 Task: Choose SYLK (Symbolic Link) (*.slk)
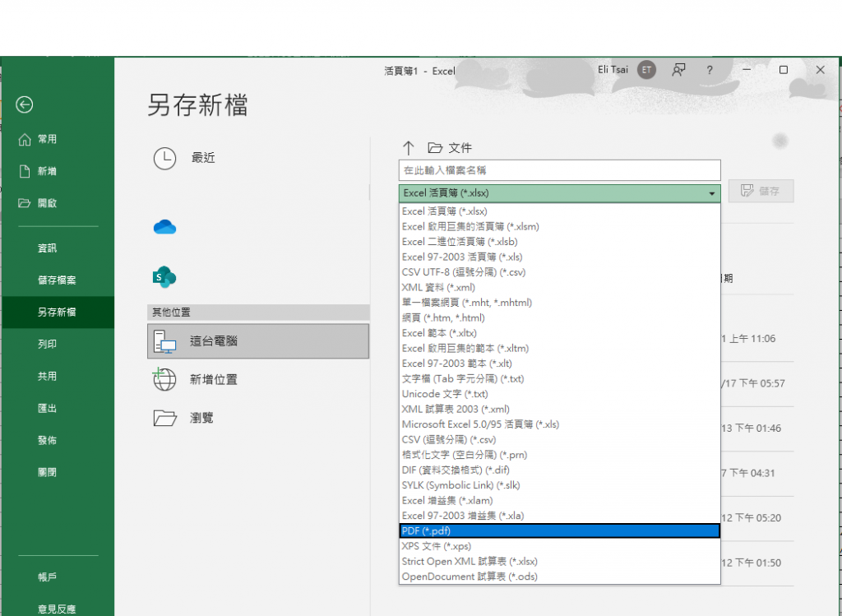pos(559,485)
